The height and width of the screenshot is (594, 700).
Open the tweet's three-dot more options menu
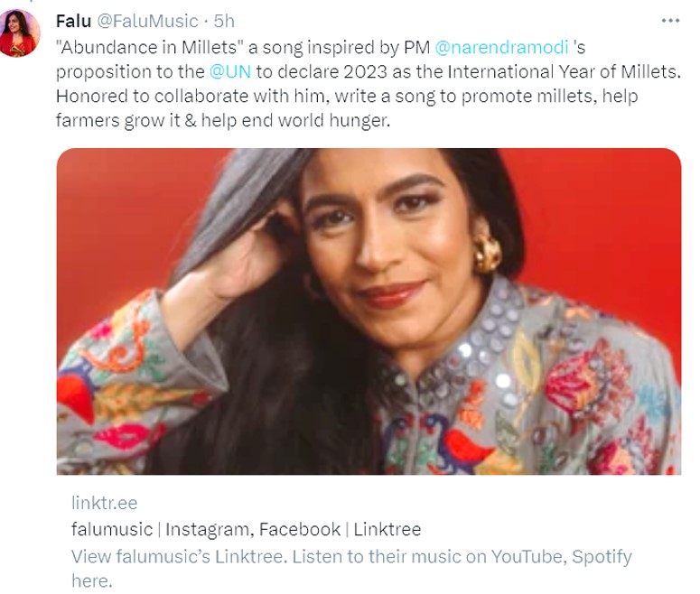[x=669, y=21]
